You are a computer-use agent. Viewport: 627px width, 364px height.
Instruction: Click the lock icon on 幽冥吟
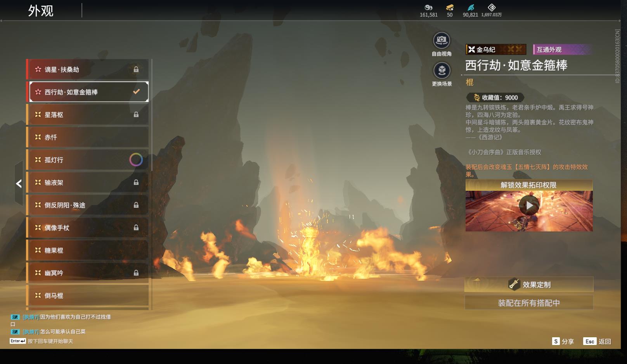[x=136, y=273]
